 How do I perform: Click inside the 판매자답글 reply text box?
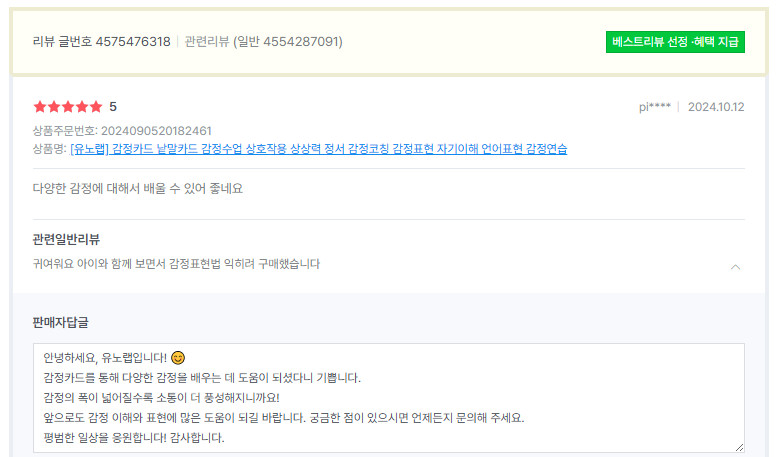[x=388, y=398]
